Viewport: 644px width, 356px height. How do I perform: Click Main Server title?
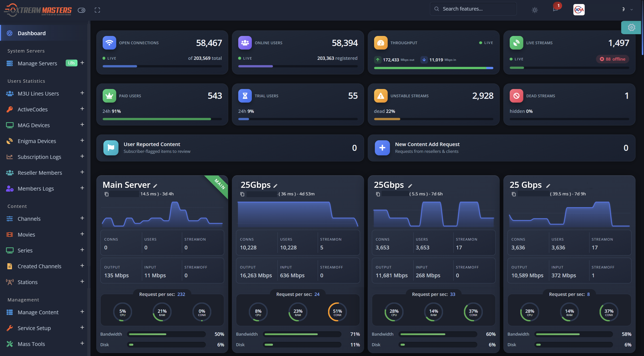[126, 185]
